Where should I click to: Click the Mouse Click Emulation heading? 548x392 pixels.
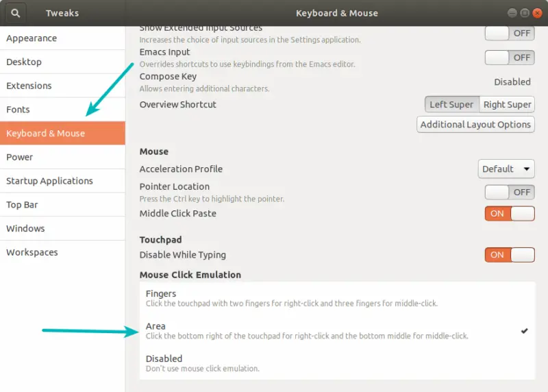(x=190, y=275)
